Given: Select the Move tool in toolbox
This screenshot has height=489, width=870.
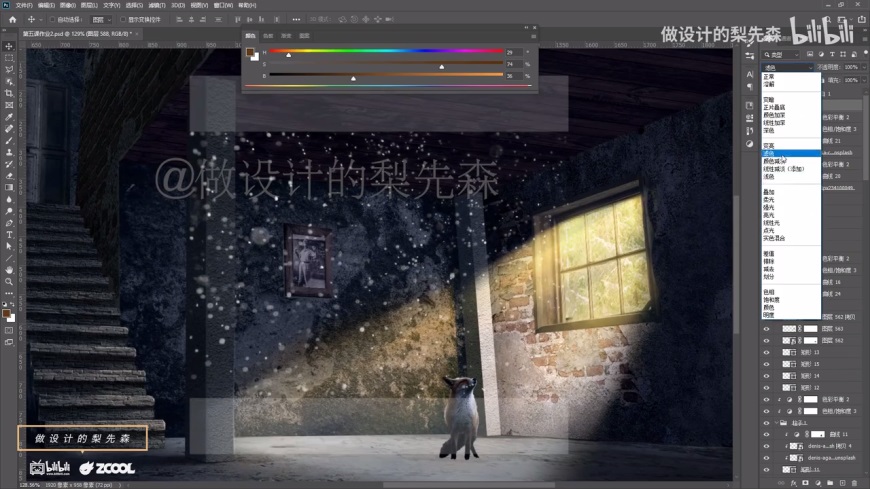Looking at the screenshot, I should pyautogui.click(x=9, y=46).
